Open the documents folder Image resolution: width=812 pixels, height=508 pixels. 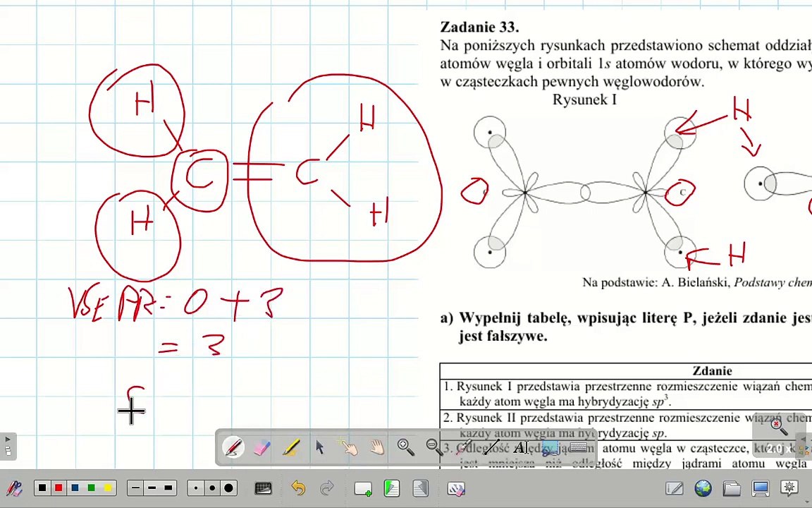click(731, 488)
